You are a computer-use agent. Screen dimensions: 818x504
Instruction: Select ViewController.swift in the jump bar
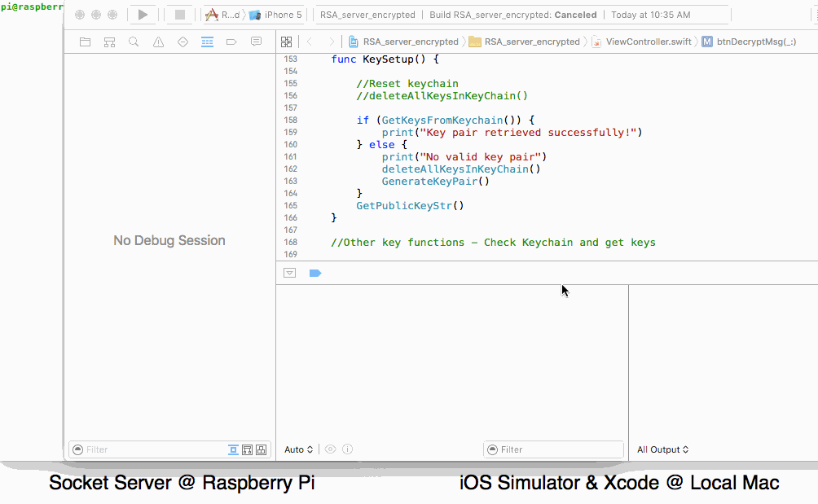[651, 42]
